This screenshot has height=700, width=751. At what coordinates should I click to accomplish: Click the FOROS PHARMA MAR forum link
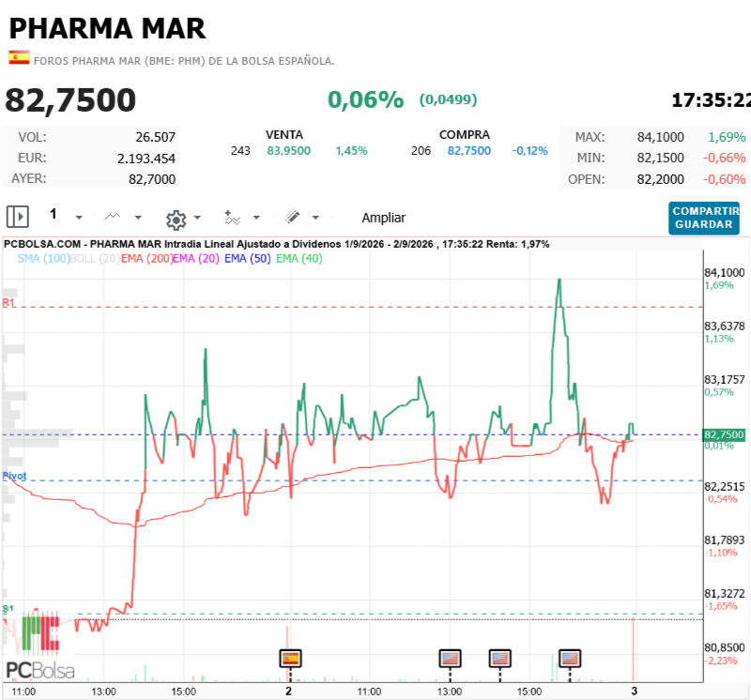184,61
